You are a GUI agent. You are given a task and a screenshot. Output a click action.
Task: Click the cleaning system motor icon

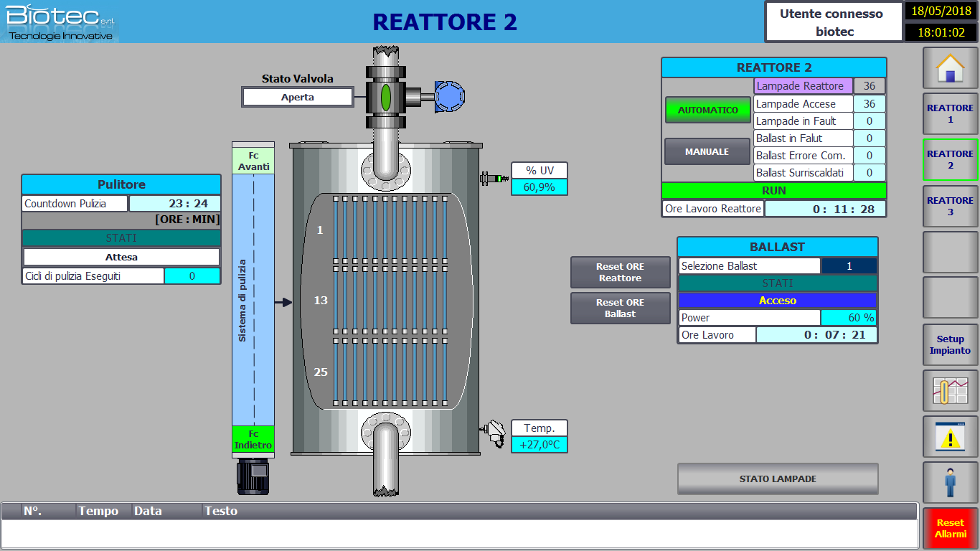tap(253, 476)
